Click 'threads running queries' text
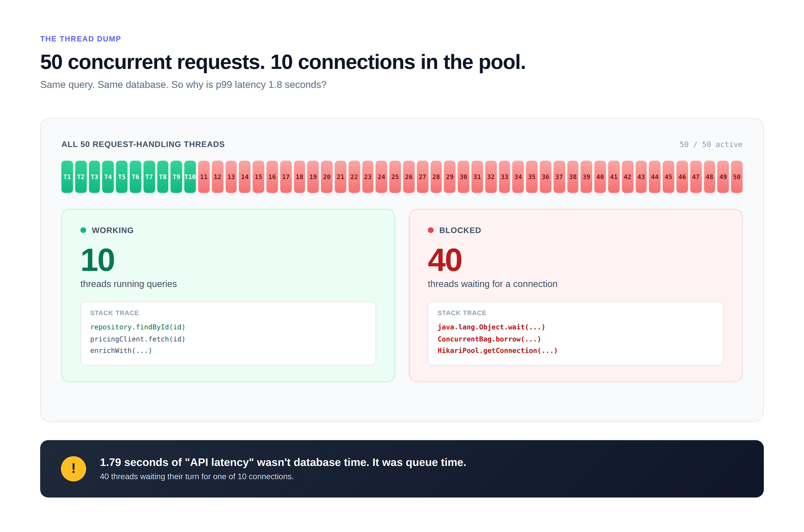This screenshot has height=532, width=804. coord(128,284)
